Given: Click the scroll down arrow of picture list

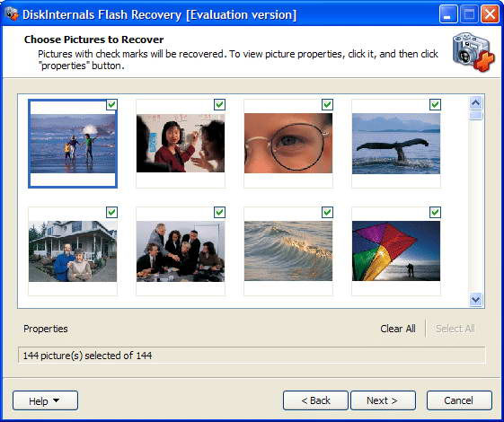Looking at the screenshot, I should tap(476, 299).
